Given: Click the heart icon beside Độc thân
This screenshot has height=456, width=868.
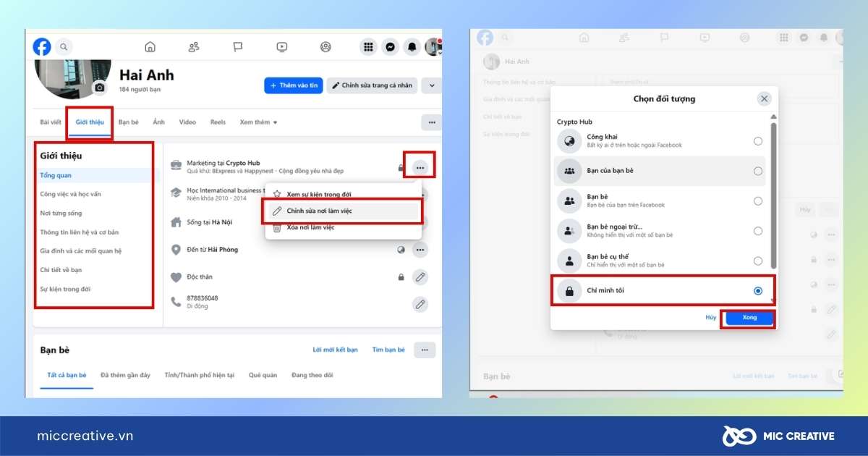Looking at the screenshot, I should (176, 277).
